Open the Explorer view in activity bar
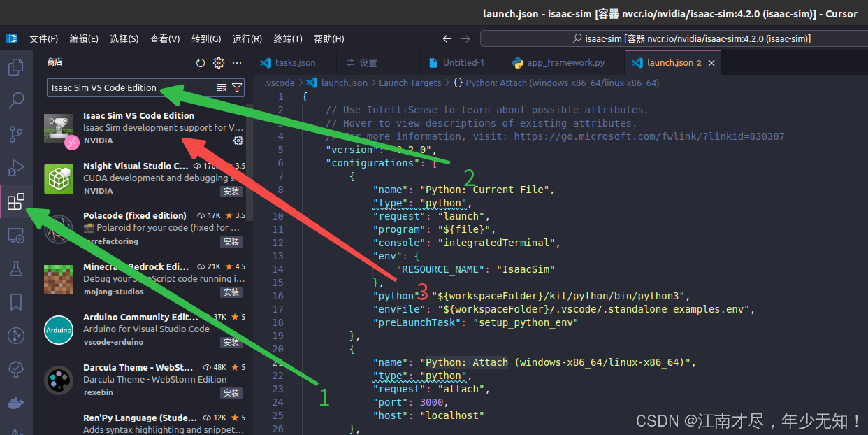 (15, 67)
